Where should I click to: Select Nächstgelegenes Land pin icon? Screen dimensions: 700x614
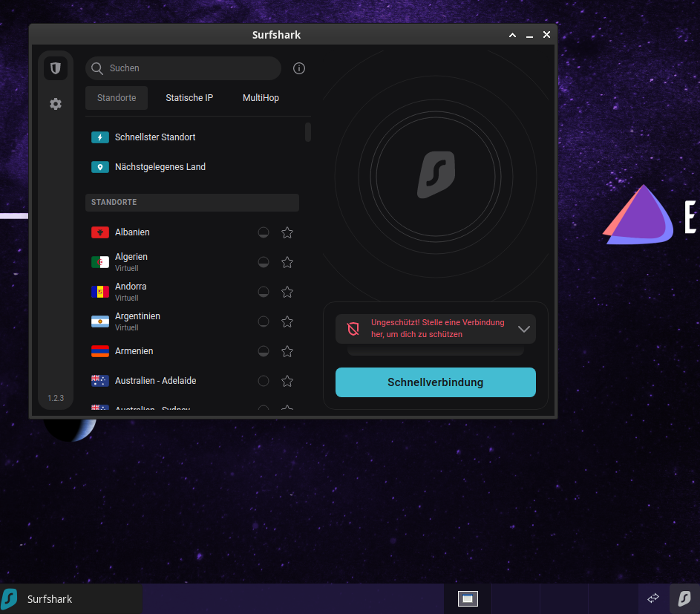(x=100, y=167)
